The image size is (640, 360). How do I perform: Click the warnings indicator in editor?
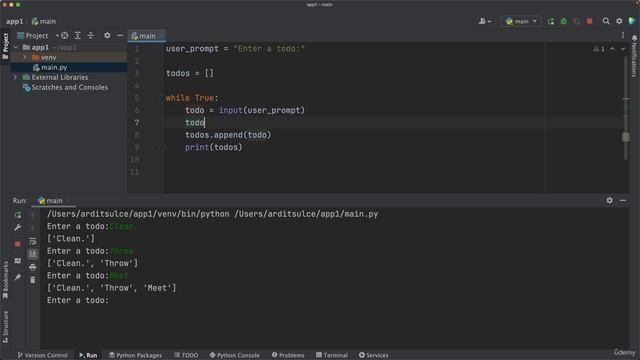[x=599, y=49]
